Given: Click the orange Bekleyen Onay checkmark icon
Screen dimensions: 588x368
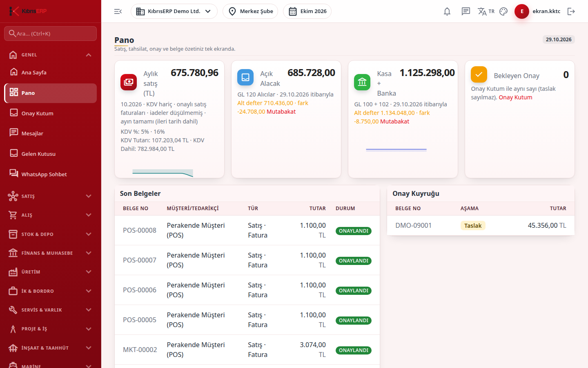Looking at the screenshot, I should [479, 74].
